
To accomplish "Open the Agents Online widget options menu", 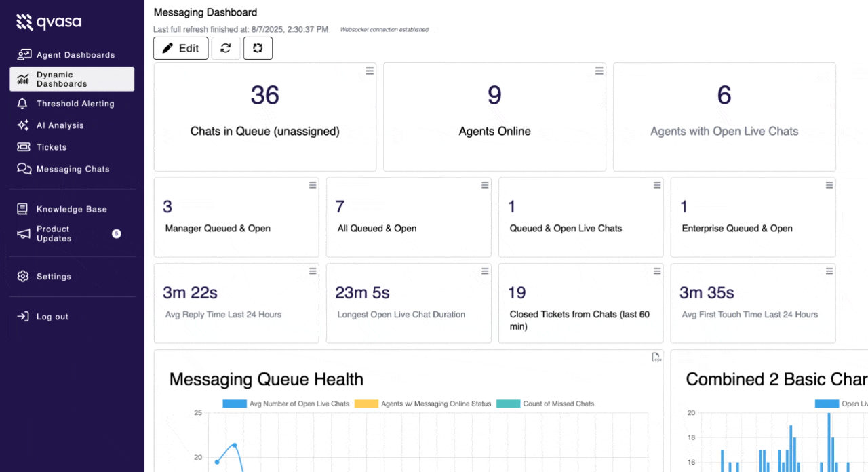I will [599, 71].
